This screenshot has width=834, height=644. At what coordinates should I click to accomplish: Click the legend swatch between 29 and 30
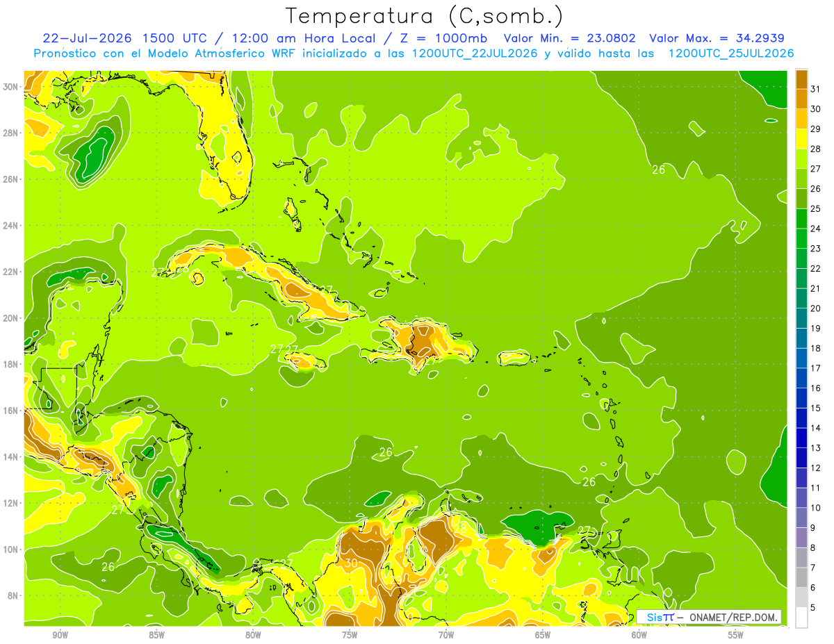point(801,119)
